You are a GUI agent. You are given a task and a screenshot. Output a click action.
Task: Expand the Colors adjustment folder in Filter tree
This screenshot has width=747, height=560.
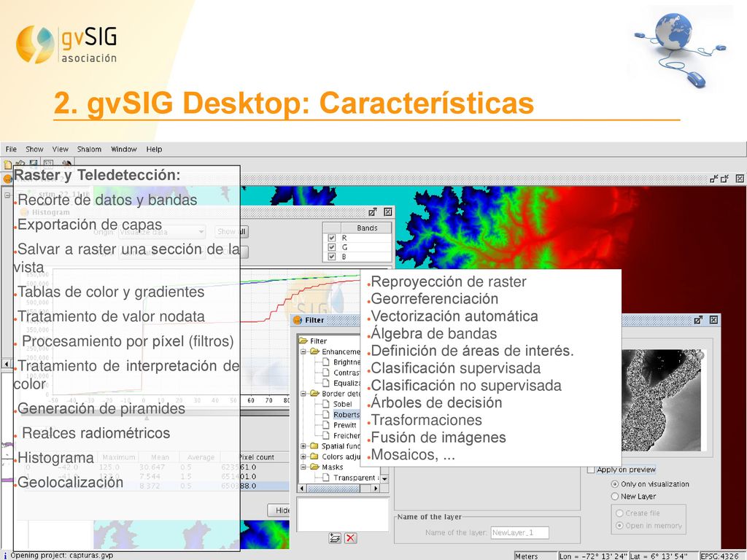(303, 456)
